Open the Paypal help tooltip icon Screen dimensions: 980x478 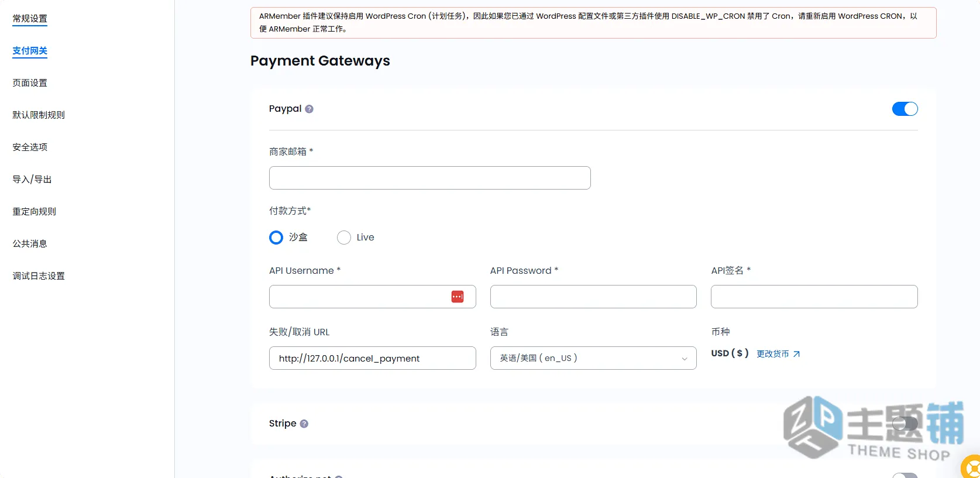(310, 109)
